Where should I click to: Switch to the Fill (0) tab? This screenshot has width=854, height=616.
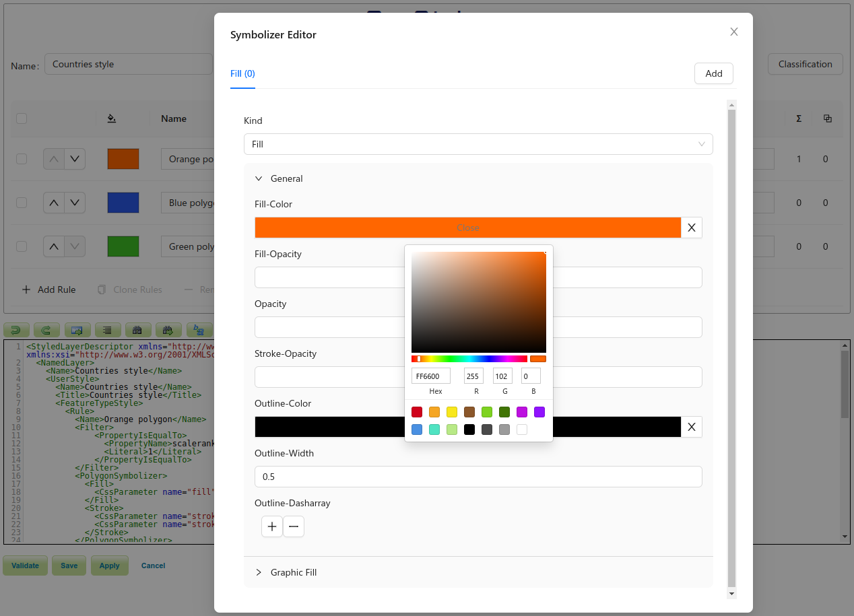(242, 73)
